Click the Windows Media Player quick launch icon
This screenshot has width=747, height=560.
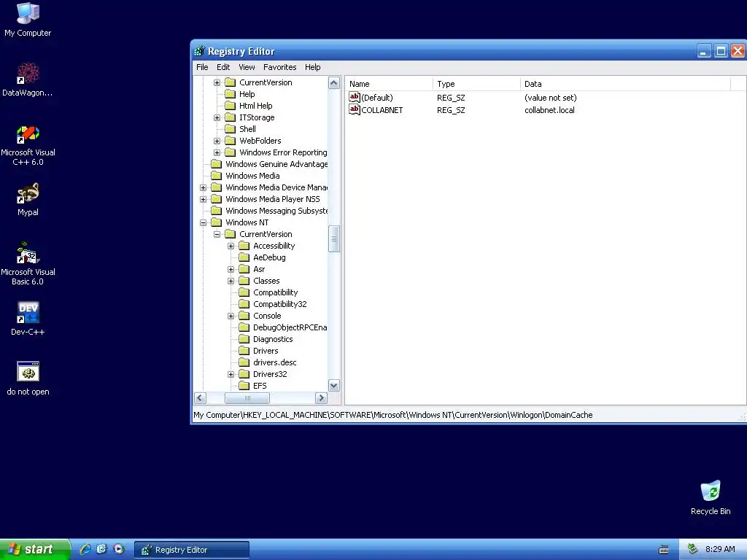point(119,549)
